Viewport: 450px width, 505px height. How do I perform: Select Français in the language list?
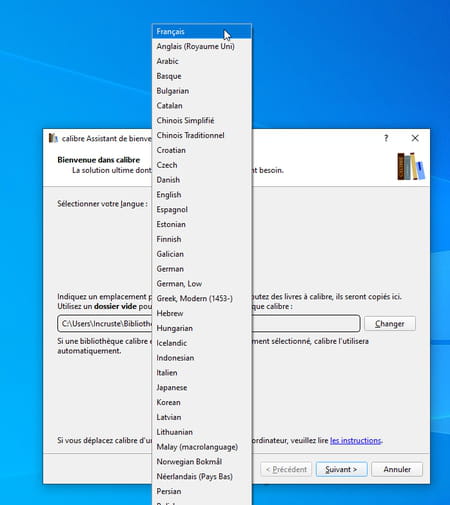(202, 31)
